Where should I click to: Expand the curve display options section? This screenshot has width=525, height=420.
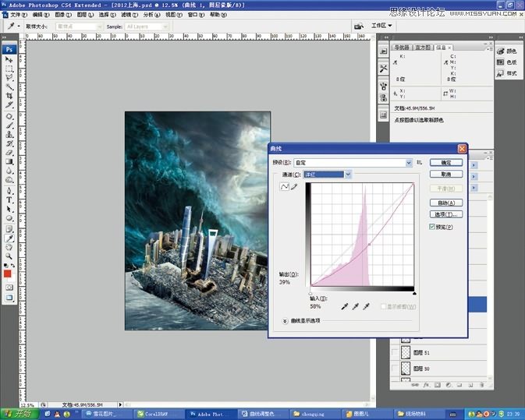[285, 321]
